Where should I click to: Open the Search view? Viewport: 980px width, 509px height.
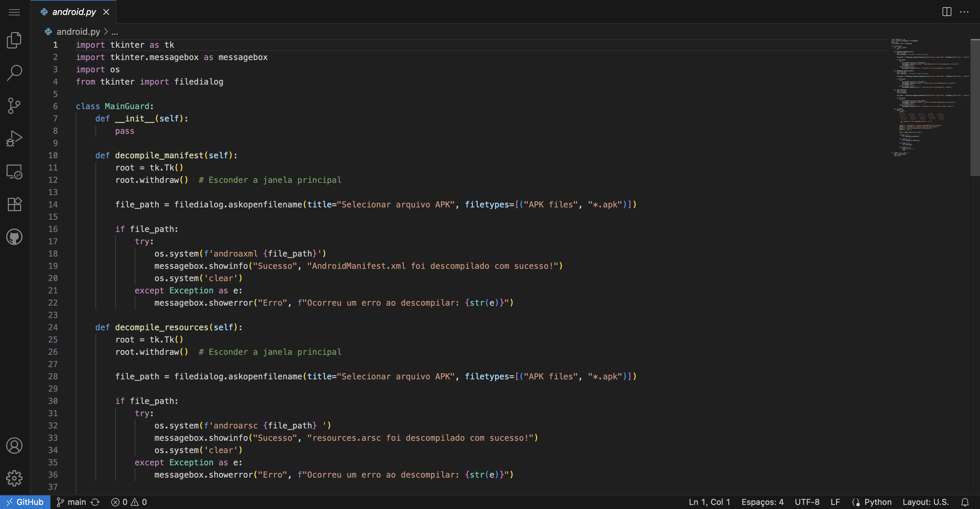pos(14,73)
